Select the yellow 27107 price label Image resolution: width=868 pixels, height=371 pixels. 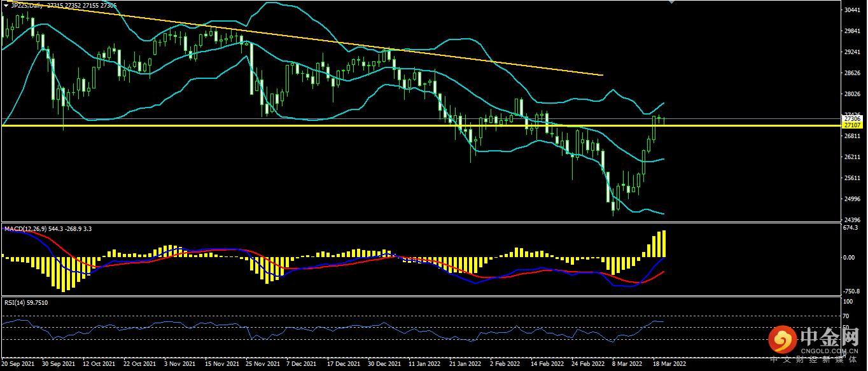(x=852, y=126)
